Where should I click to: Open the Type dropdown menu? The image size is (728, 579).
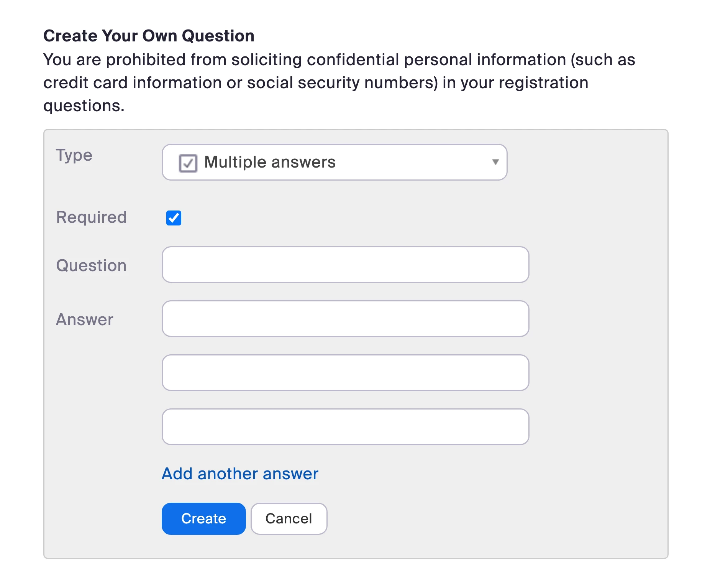tap(334, 162)
